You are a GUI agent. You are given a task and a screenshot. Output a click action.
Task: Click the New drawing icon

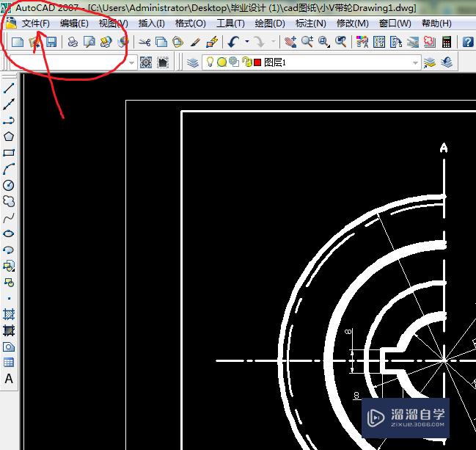click(x=18, y=42)
